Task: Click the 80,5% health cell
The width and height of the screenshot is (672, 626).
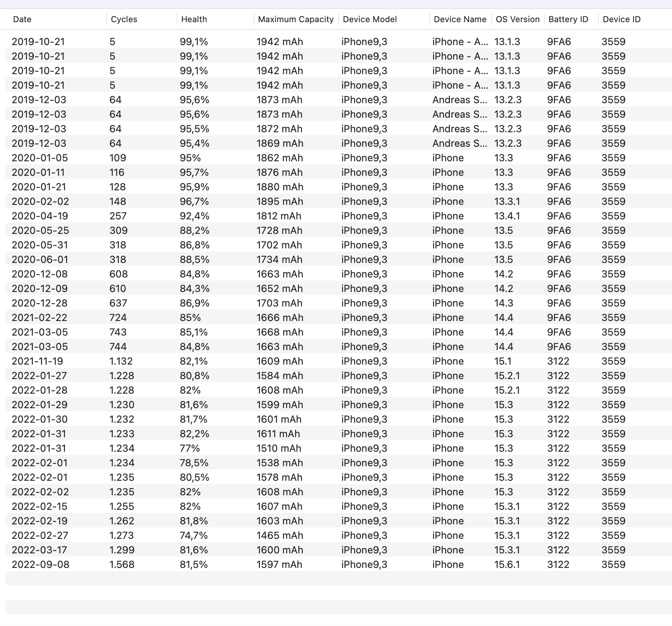Action: pos(195,477)
